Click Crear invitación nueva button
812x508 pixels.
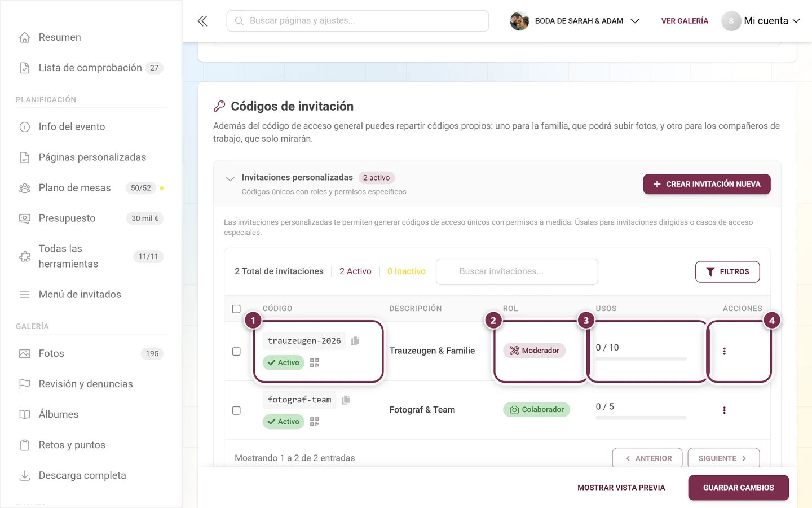click(x=707, y=184)
